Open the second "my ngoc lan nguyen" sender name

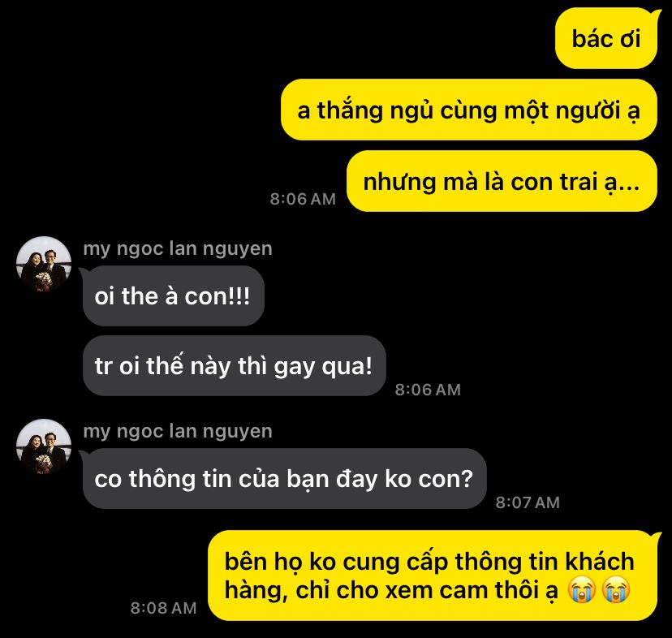[178, 431]
